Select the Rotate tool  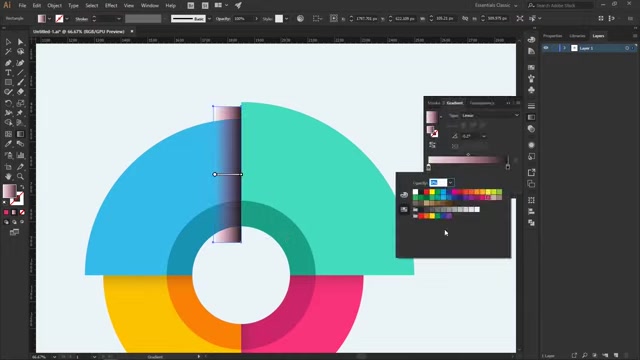(x=8, y=103)
